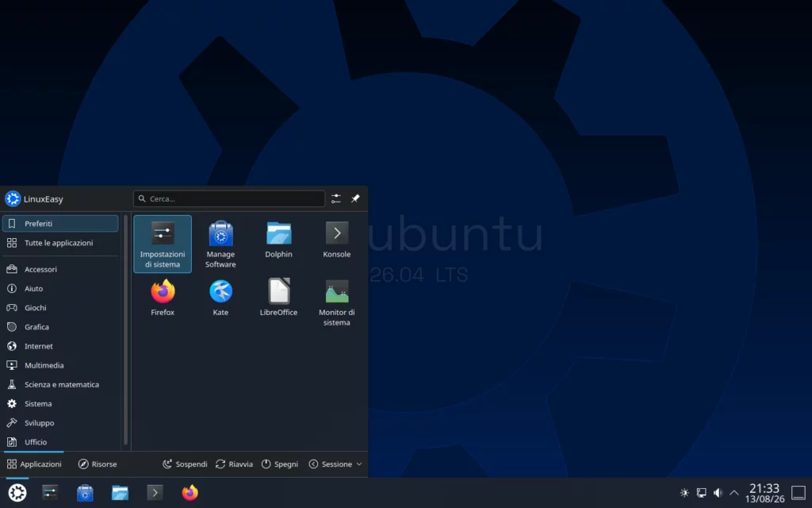Click the Sospendi button

185,464
